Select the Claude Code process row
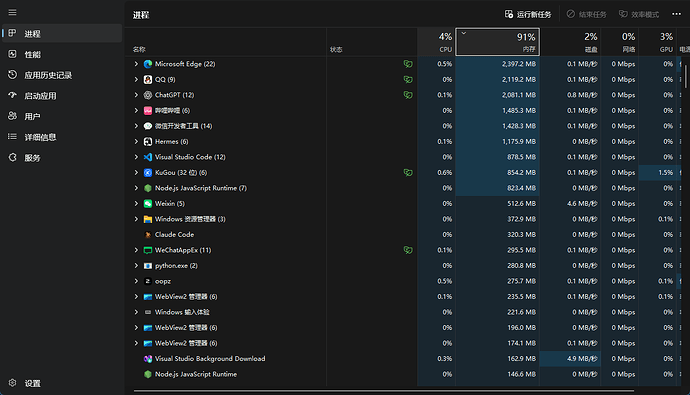Image resolution: width=690 pixels, height=395 pixels. pos(403,234)
